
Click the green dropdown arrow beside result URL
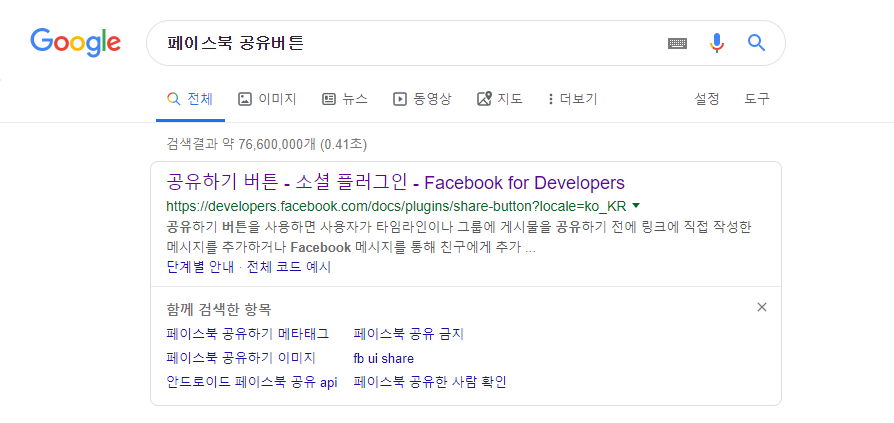636,205
